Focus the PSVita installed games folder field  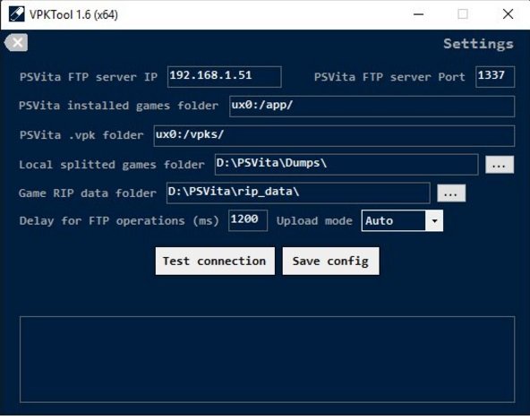click(372, 107)
